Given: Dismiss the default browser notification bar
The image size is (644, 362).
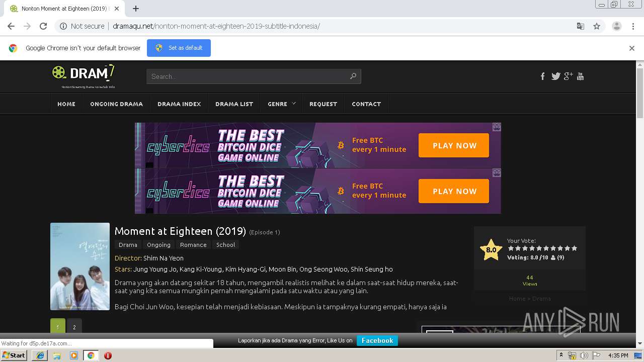Looking at the screenshot, I should [631, 48].
